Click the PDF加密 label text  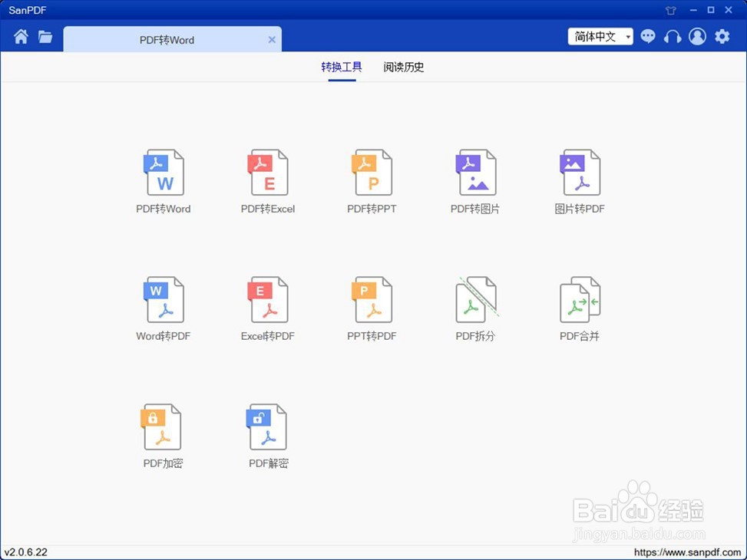163,463
